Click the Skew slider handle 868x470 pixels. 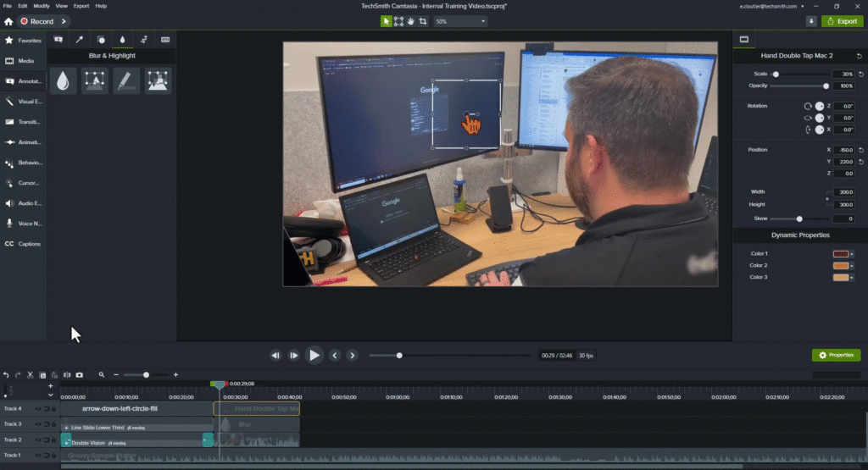click(x=799, y=219)
